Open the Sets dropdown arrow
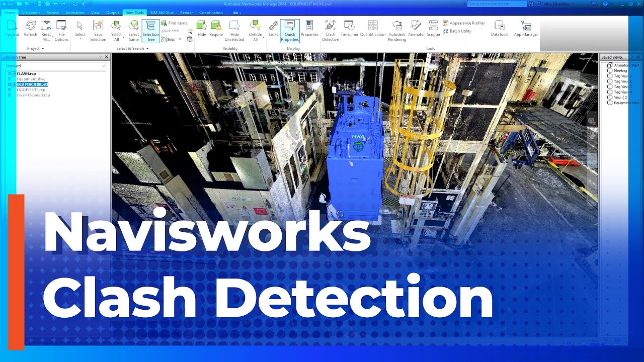Screen dimensions: 644x362 (x=180, y=39)
